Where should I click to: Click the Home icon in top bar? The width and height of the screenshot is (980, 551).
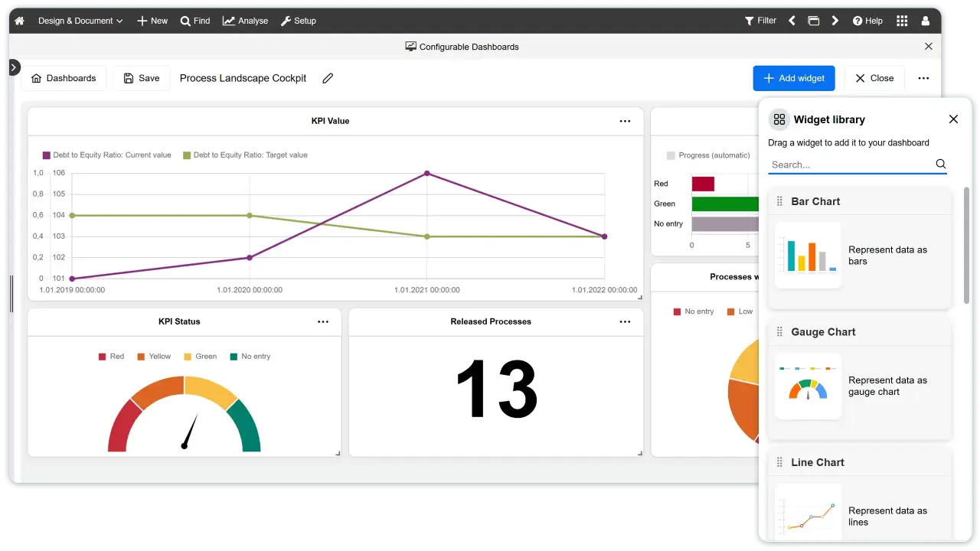tap(20, 21)
